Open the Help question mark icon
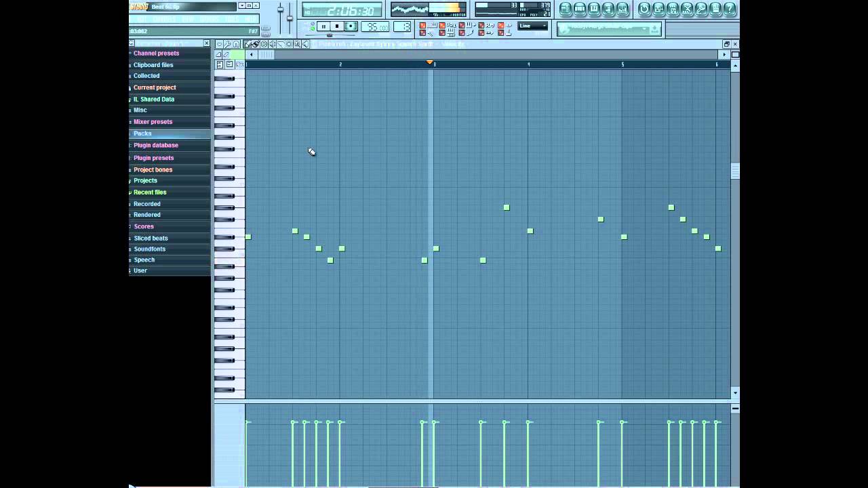Image resolution: width=868 pixels, height=488 pixels. (x=730, y=9)
